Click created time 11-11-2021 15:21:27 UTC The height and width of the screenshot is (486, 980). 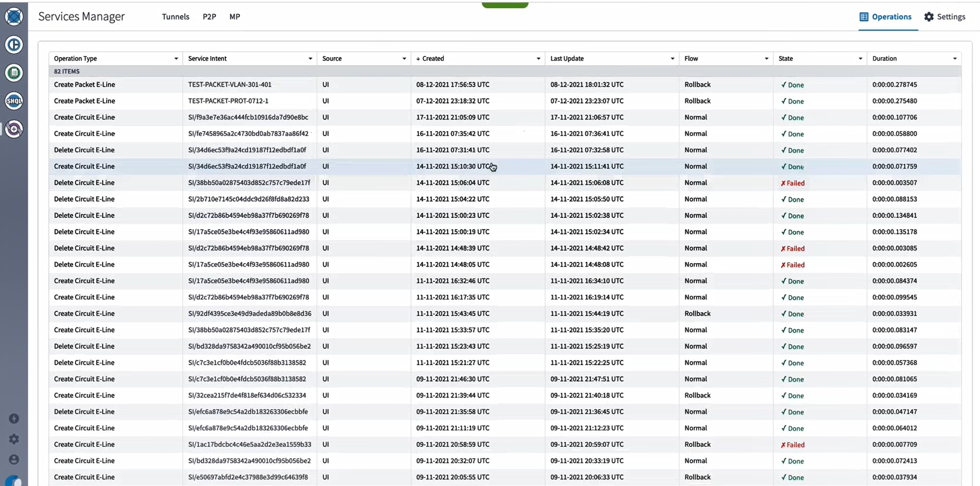[x=453, y=362]
